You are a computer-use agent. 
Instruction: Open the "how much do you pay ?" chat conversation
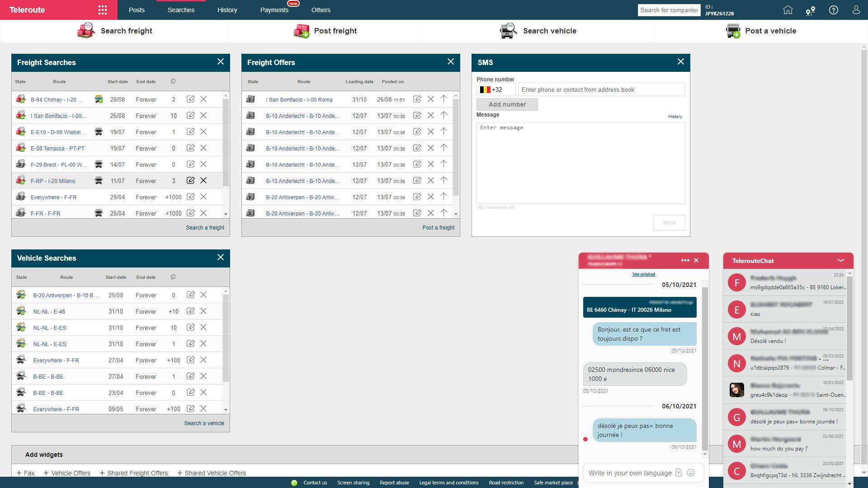tap(785, 444)
